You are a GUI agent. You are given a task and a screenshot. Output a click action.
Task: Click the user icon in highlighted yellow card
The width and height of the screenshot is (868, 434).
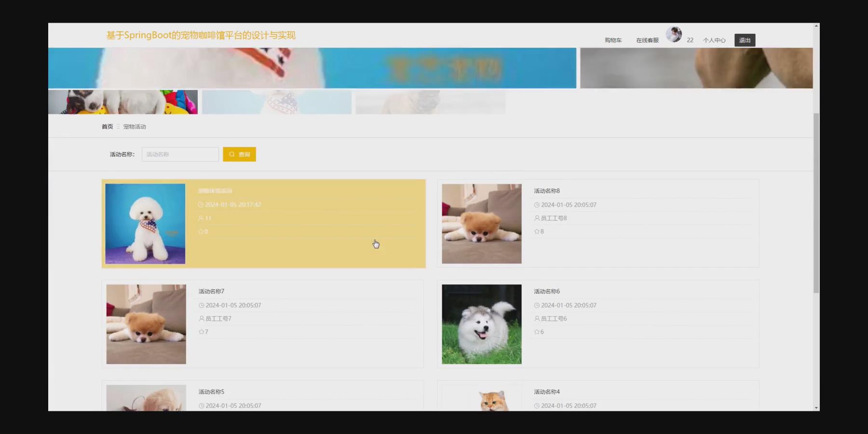pos(201,218)
